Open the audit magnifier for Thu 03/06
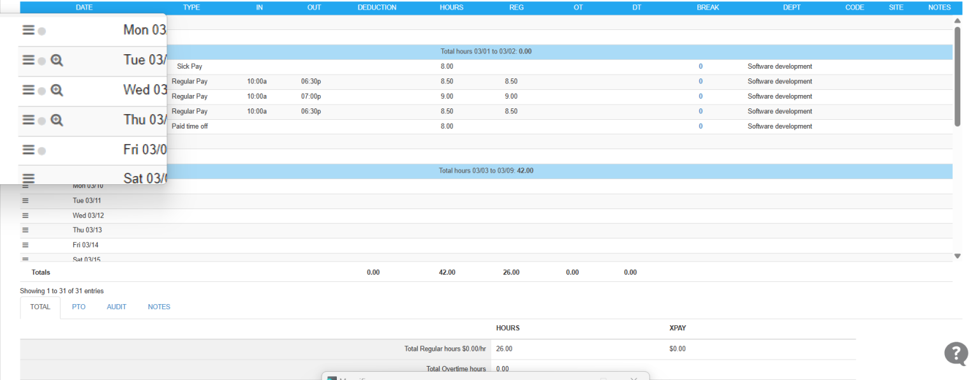 click(57, 120)
